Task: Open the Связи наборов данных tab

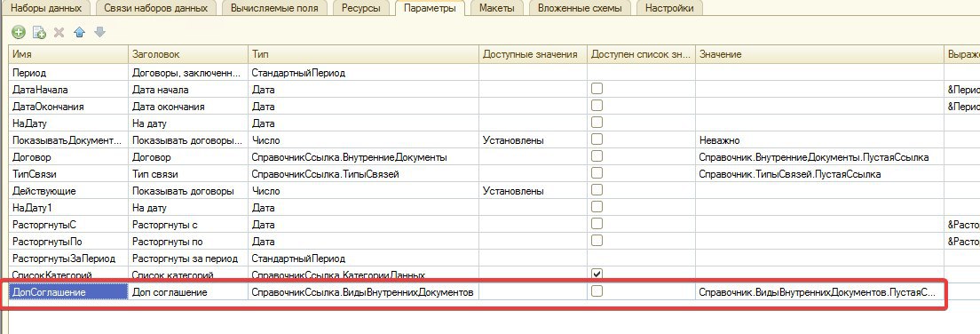Action: click(156, 9)
